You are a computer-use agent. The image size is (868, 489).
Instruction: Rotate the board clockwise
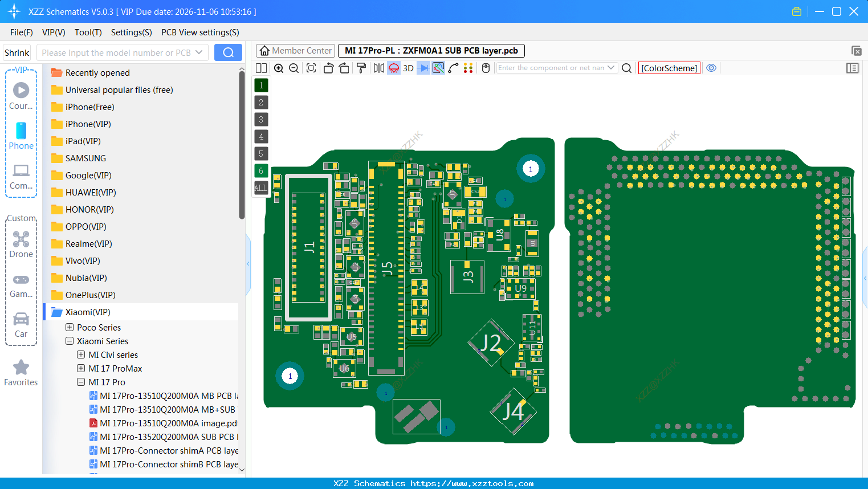coord(344,68)
